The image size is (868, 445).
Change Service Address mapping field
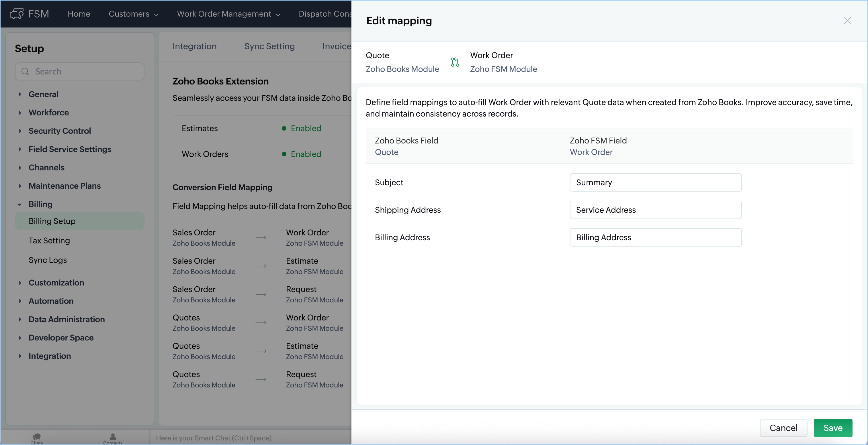(655, 210)
